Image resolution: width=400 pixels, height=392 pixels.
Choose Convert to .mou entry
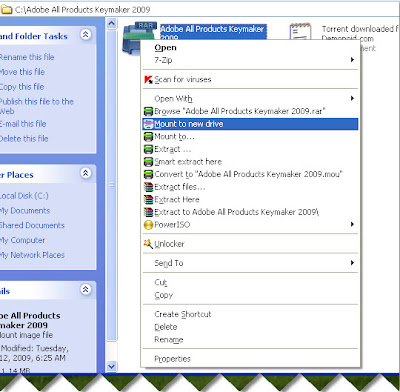[250, 174]
